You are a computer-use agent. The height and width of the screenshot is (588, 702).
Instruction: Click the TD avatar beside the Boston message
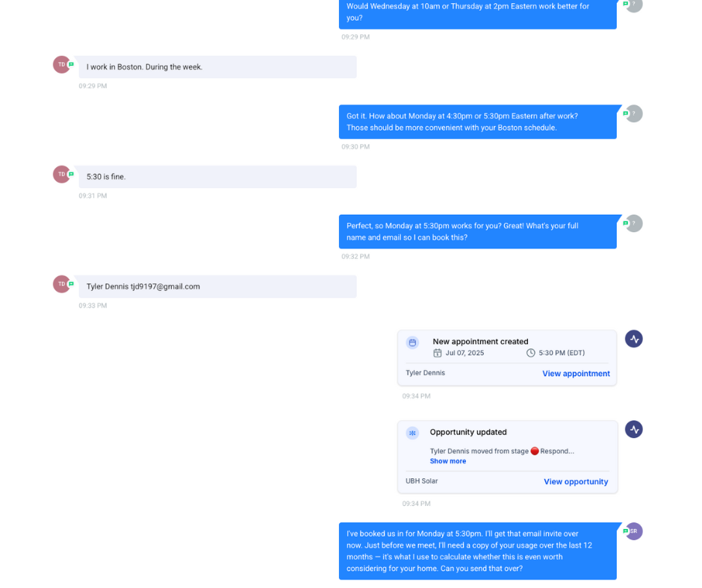click(62, 64)
